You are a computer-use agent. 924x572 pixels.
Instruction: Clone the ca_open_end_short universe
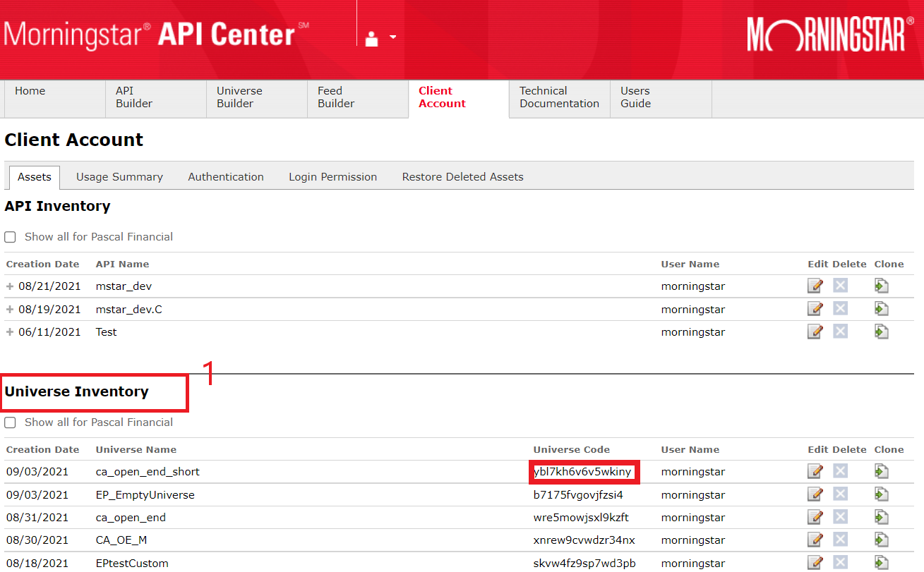point(881,471)
